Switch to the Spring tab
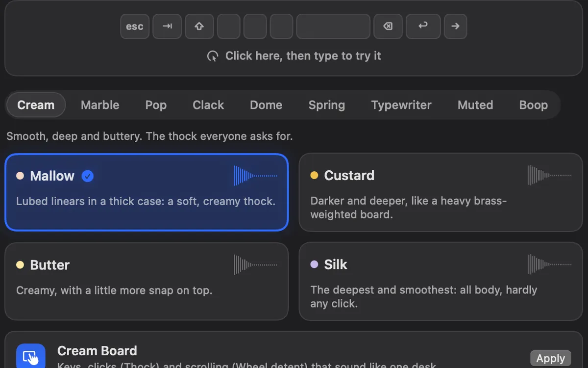This screenshot has width=588, height=368. [327, 105]
